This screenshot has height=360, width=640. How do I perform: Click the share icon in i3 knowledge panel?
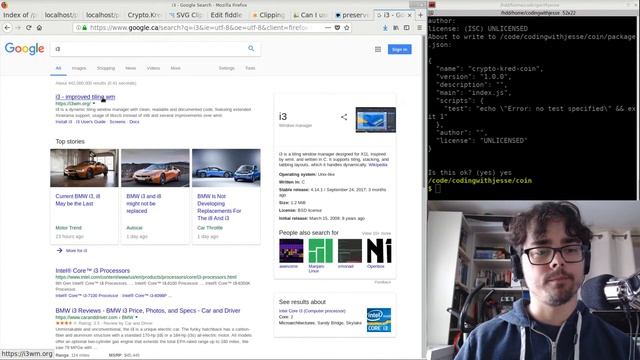(344, 117)
